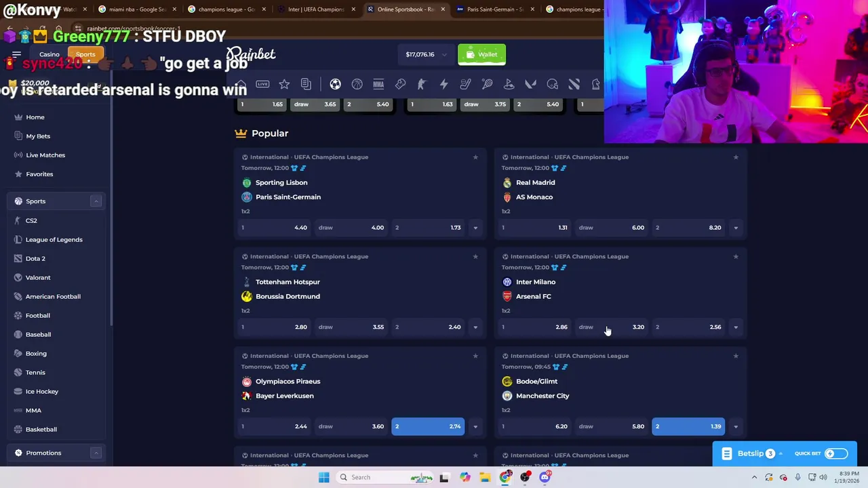Click the taskbar clock showing 8:39 PM
This screenshot has height=488, width=868.
(849, 477)
